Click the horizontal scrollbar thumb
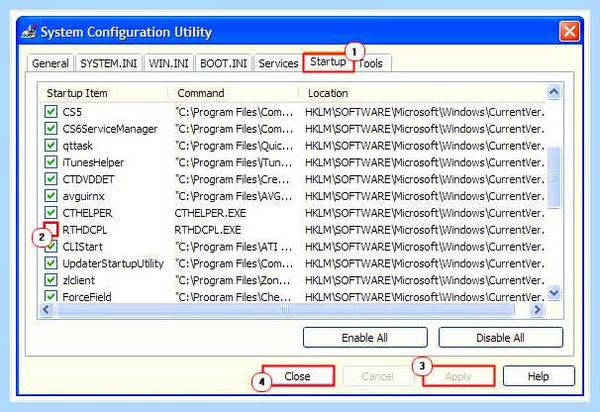The width and height of the screenshot is (600, 412). (284, 309)
